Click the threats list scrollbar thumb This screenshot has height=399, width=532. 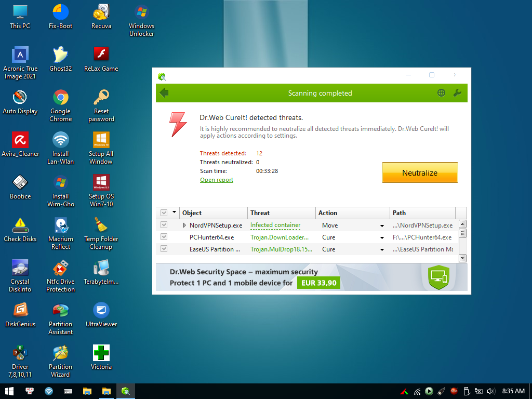coord(462,233)
